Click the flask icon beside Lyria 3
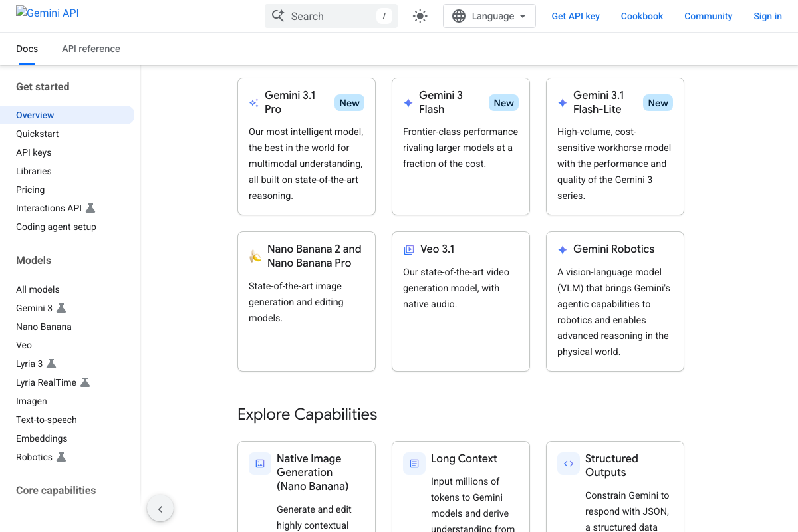Image resolution: width=798 pixels, height=532 pixels. [x=51, y=364]
